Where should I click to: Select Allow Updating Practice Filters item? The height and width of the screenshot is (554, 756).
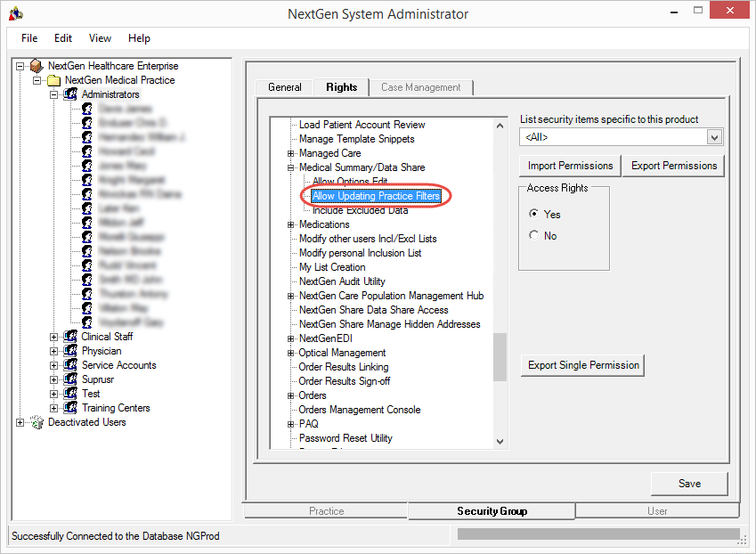(376, 196)
